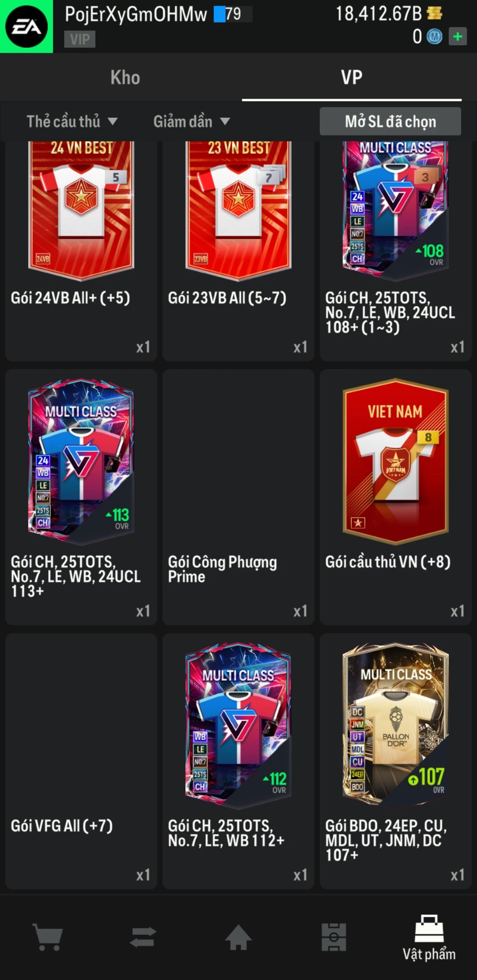Tap the blue M points icon
477x980 pixels.
pos(434,37)
